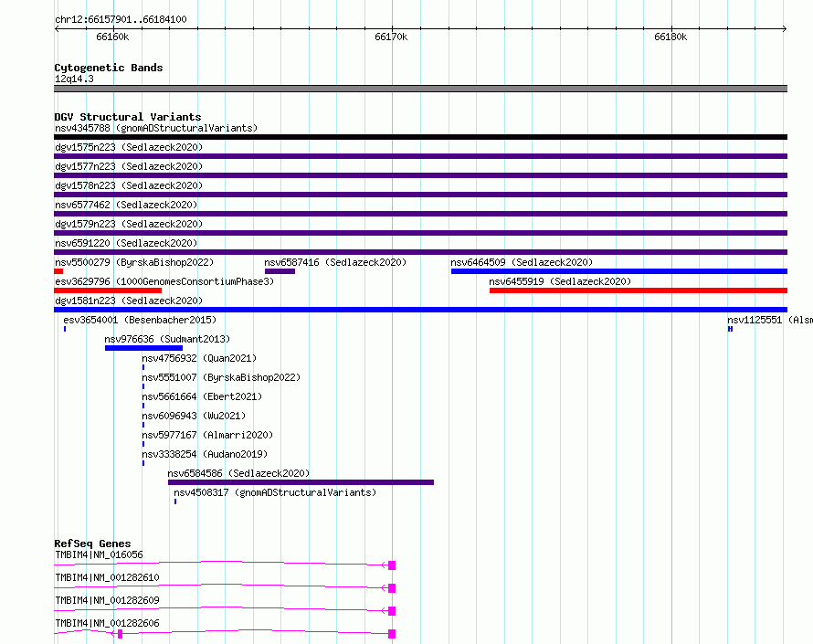Viewport: 813px width, 644px height.
Task: Click the small red nsv5500279 variant bar
Action: coord(58,271)
